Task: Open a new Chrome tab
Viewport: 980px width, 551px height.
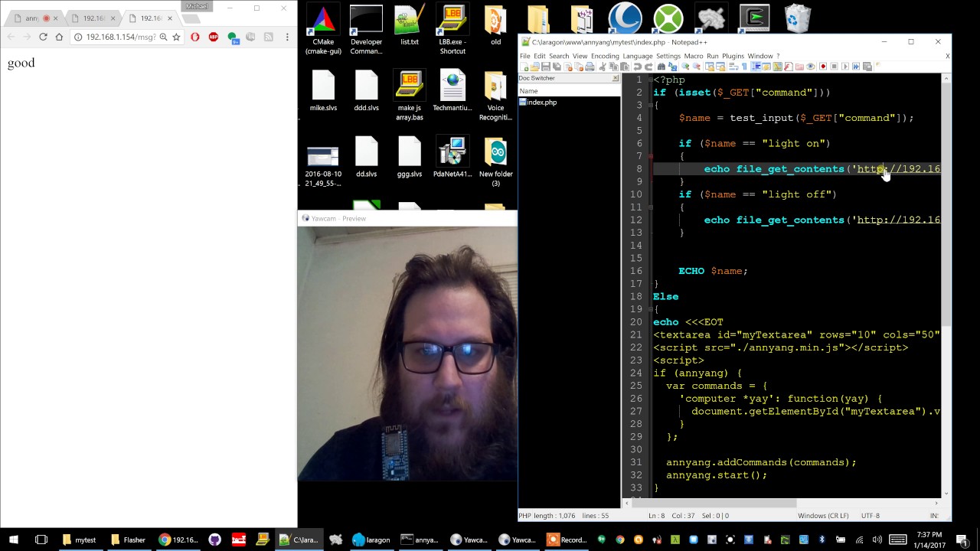Action: click(x=191, y=18)
